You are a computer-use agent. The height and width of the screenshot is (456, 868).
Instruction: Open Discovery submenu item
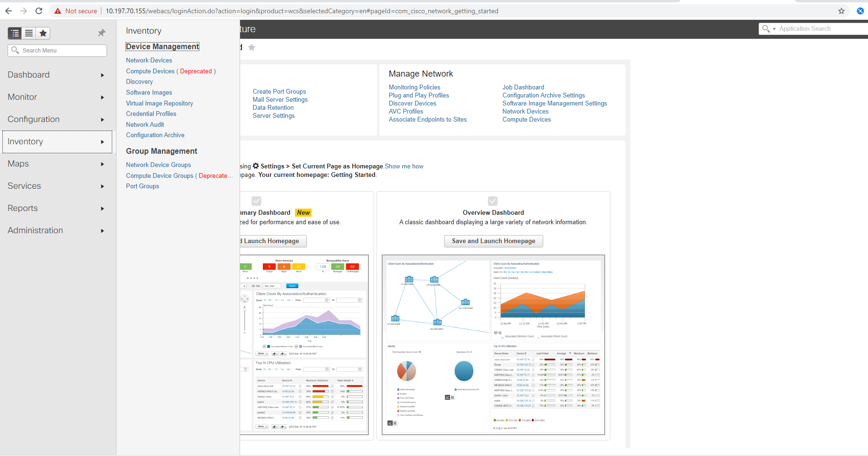(139, 81)
